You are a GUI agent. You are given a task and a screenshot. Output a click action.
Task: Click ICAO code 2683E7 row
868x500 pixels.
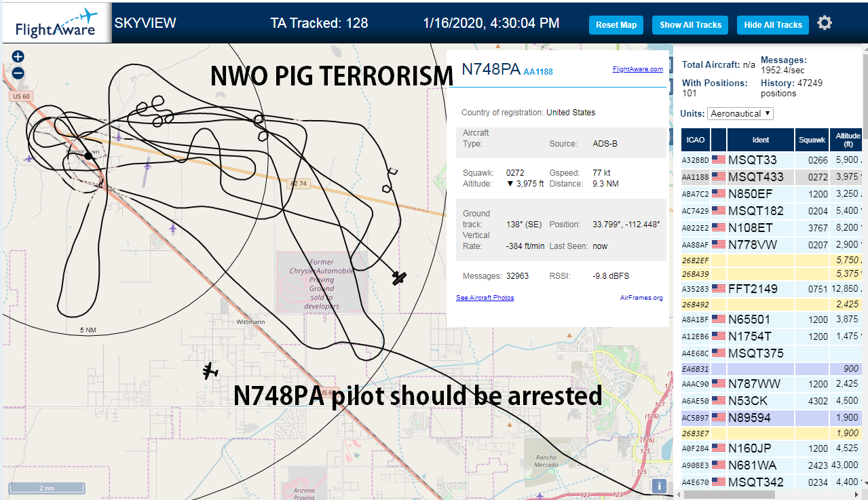771,434
